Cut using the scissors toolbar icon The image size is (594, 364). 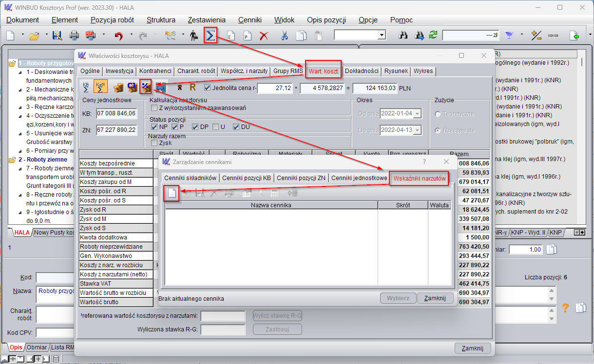[285, 35]
